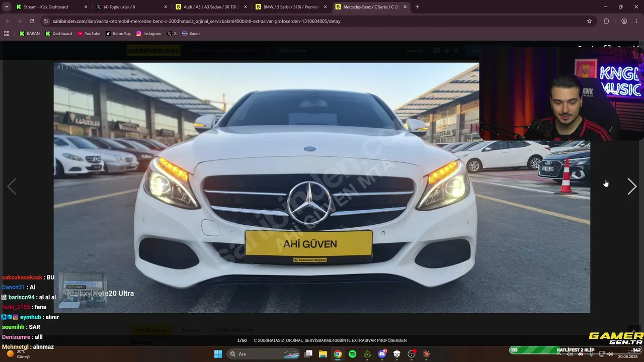The height and width of the screenshot is (362, 644).
Task: Open Task View on the taskbar
Action: point(308,354)
